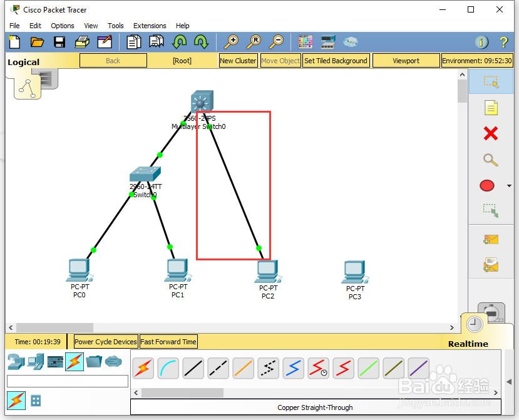Open the Extensions menu
Viewport: 519px width, 420px height.
tap(150, 26)
